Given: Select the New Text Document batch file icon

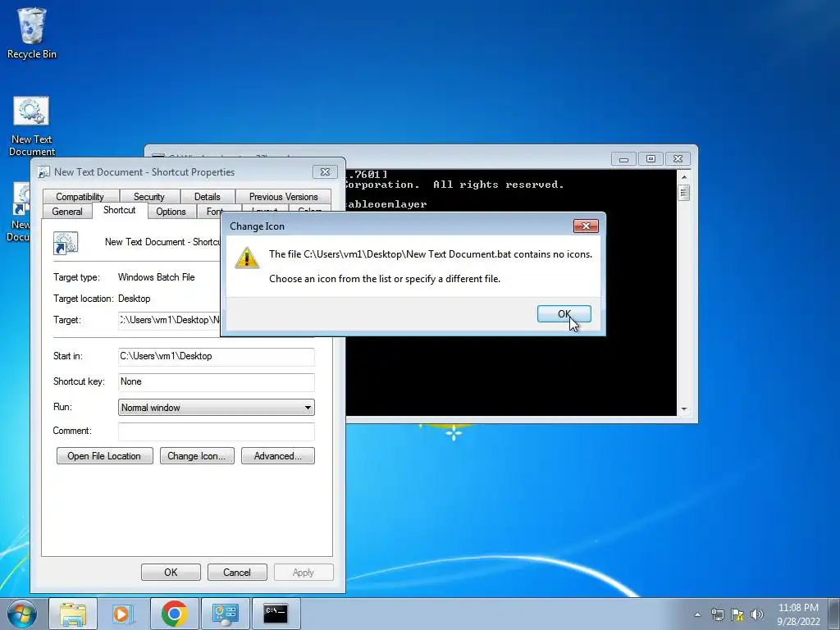Looking at the screenshot, I should (x=31, y=126).
